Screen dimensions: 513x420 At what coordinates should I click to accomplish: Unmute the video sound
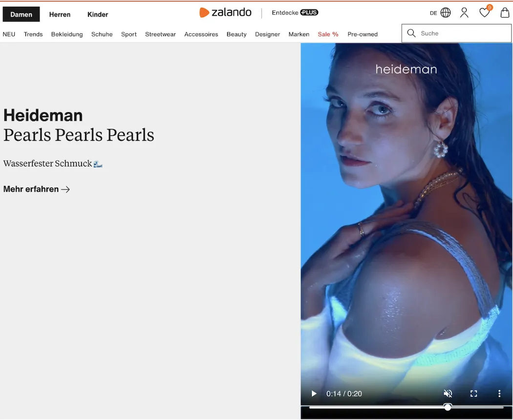click(448, 394)
